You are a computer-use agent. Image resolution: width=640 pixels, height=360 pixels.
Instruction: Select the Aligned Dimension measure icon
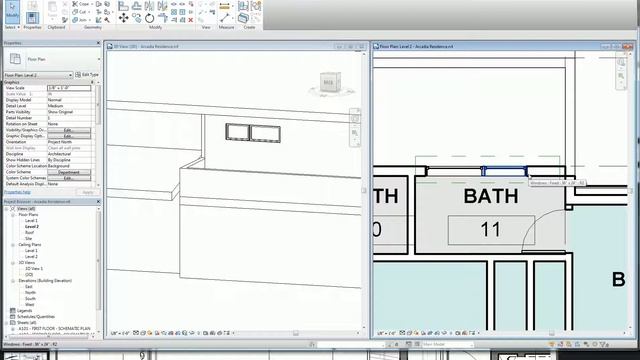point(224,6)
